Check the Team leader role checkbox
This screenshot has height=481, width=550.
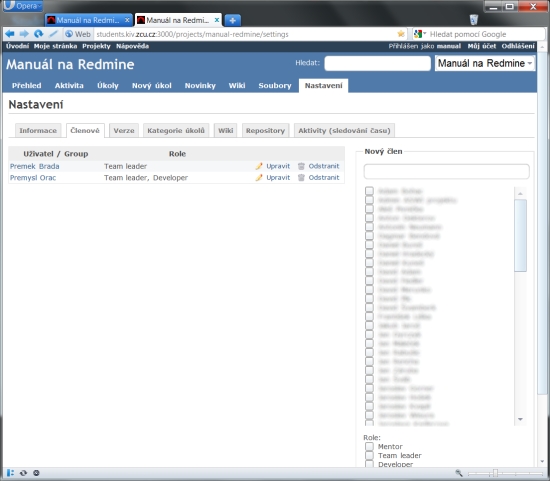click(369, 455)
